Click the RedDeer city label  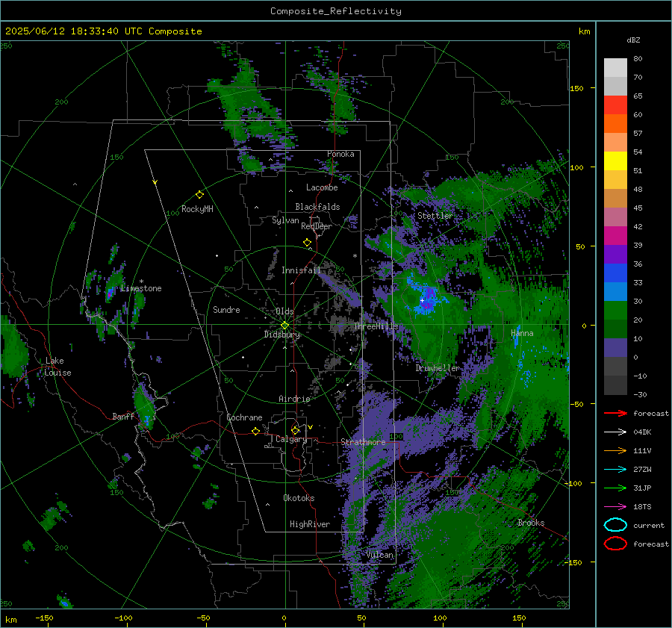317,226
